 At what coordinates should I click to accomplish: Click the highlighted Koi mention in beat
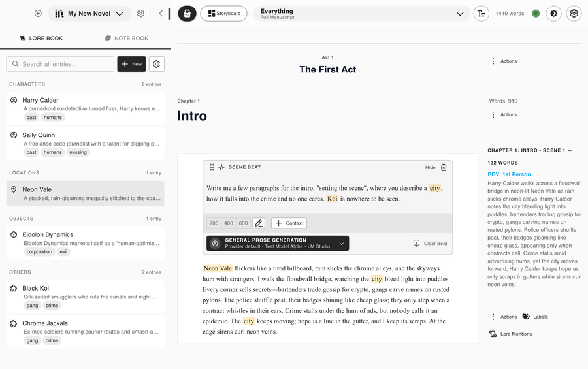[333, 199]
